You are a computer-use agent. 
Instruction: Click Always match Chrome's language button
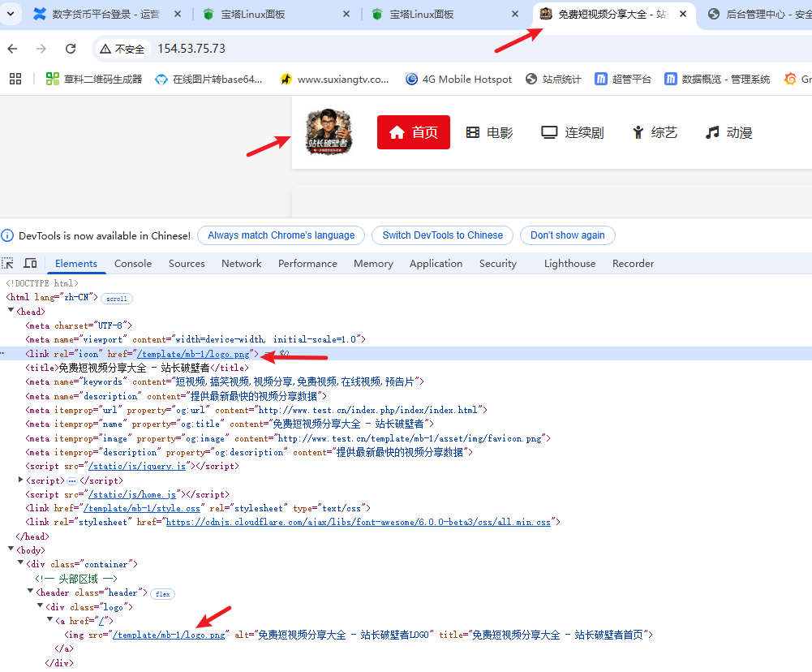coord(281,235)
